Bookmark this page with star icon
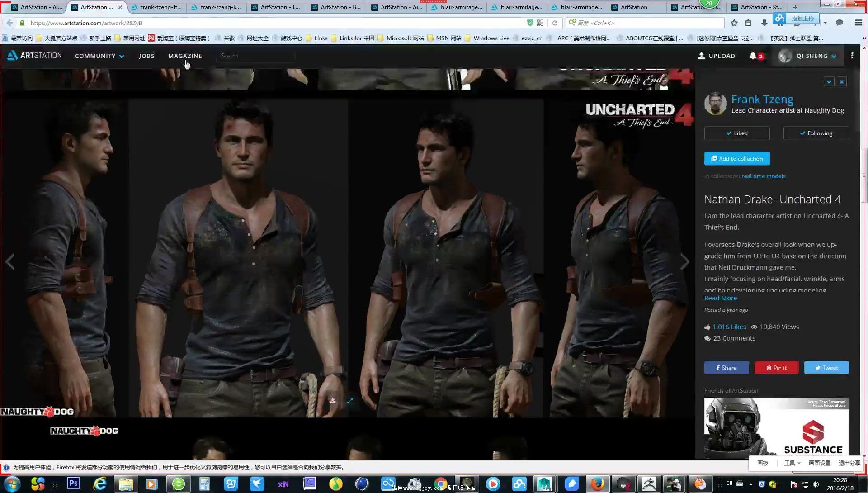Image resolution: width=868 pixels, height=493 pixels. coord(734,23)
